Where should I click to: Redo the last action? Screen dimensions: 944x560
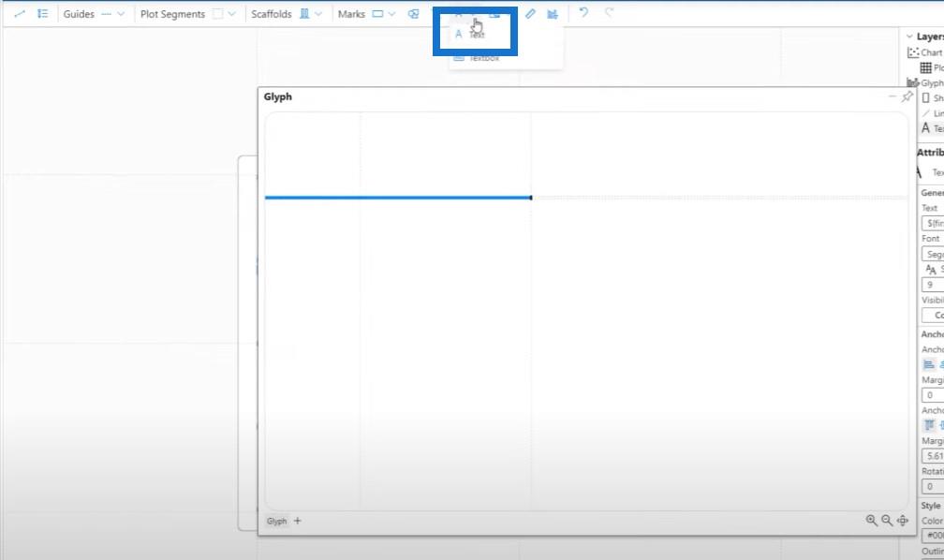coord(610,12)
